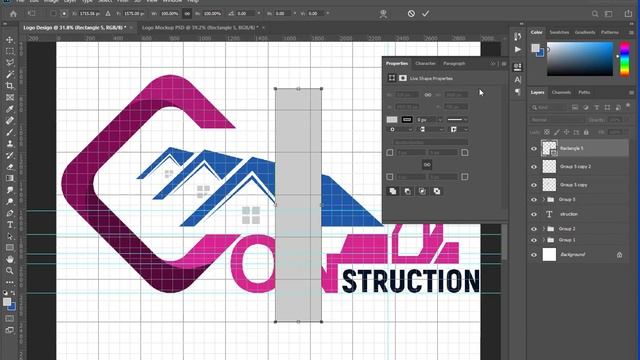
Task: Select the Path Selection tool
Action: click(10, 236)
